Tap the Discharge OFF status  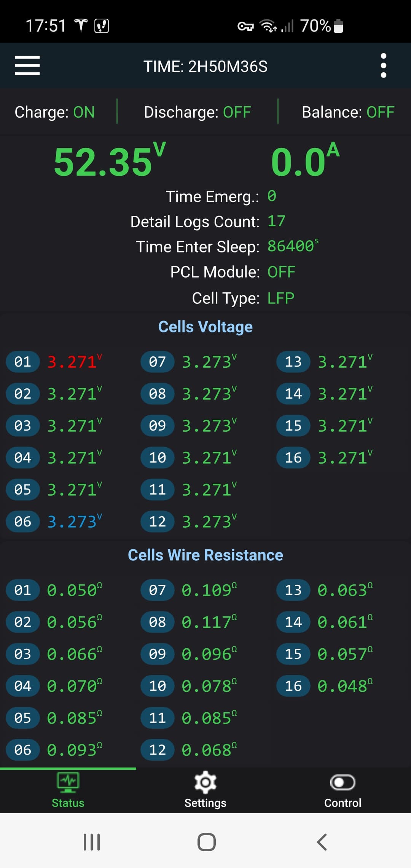click(197, 112)
